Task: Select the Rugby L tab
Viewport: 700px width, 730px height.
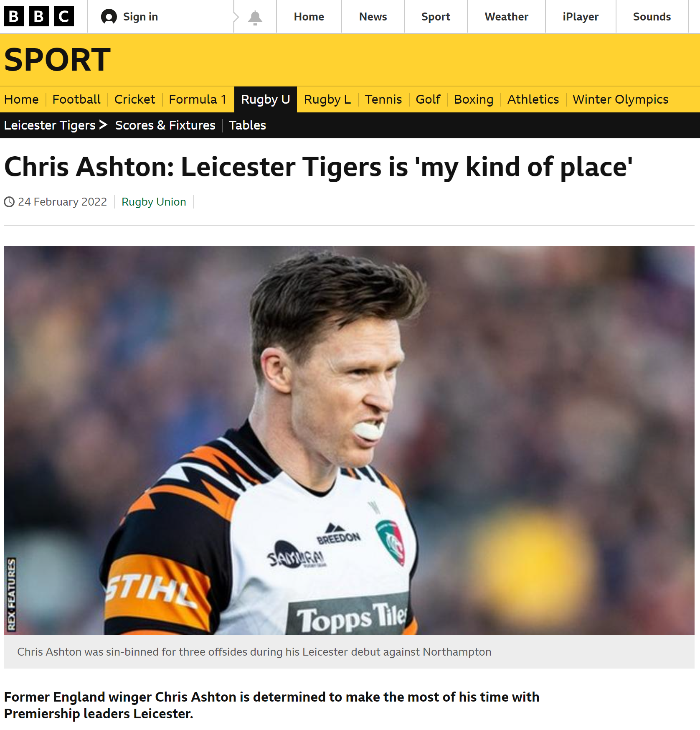Action: click(x=327, y=99)
